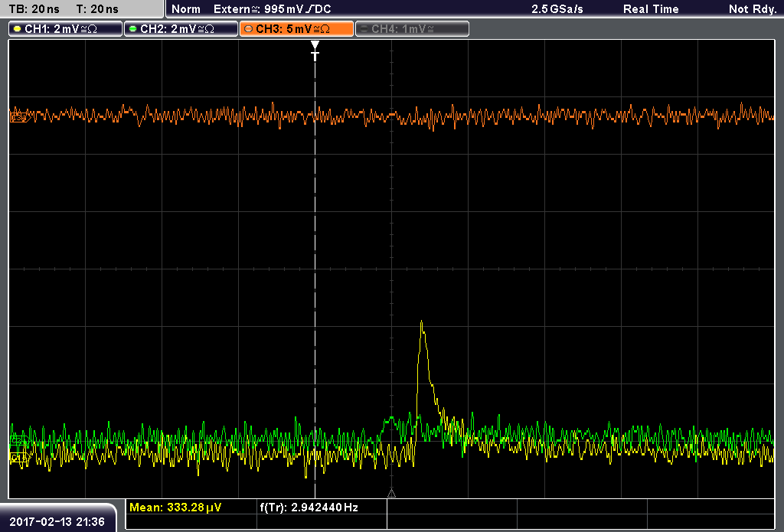The image size is (784, 532).
Task: Click the Norm trigger mode label
Action: click(x=186, y=9)
